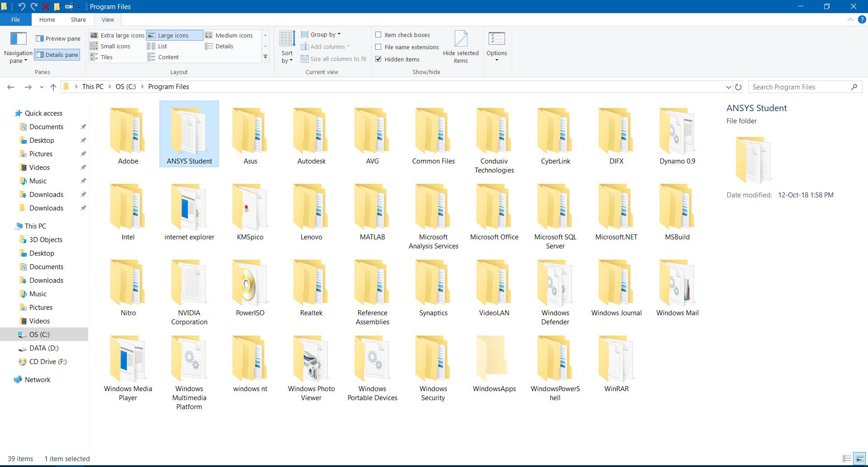Image resolution: width=868 pixels, height=467 pixels.
Task: Go up one folder level
Action: point(53,87)
